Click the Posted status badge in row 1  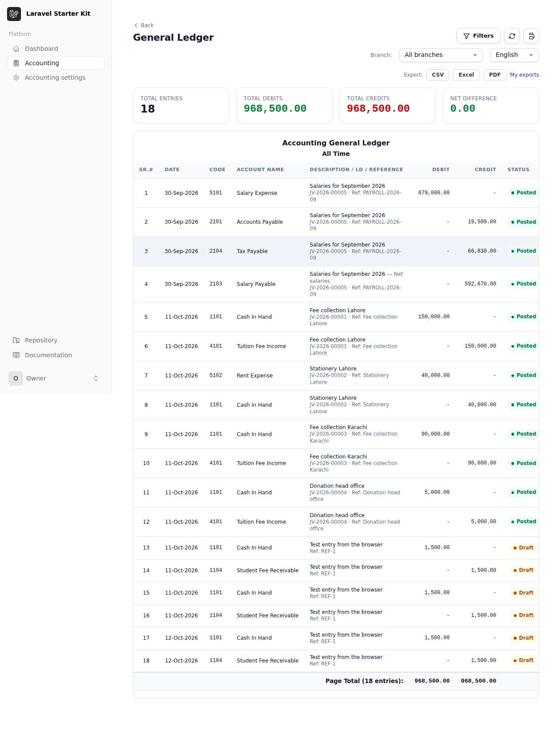pos(523,193)
